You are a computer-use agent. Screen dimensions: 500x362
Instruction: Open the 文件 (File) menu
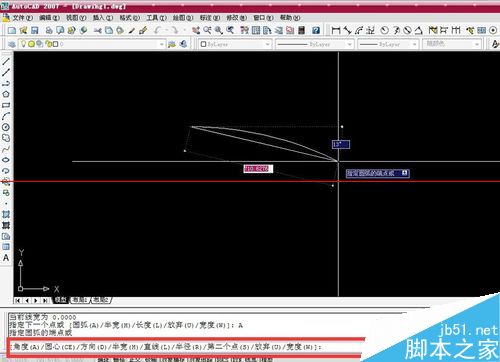[x=22, y=18]
